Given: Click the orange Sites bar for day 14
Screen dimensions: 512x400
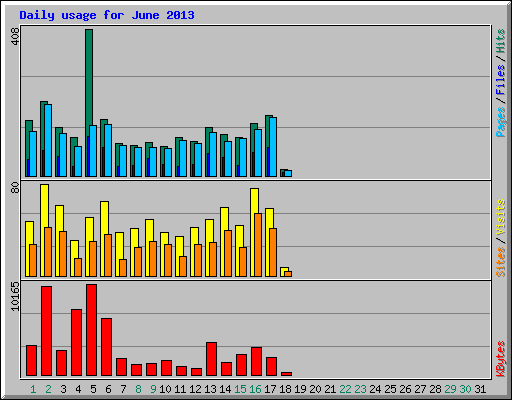Looking at the screenshot, I should tap(228, 253).
